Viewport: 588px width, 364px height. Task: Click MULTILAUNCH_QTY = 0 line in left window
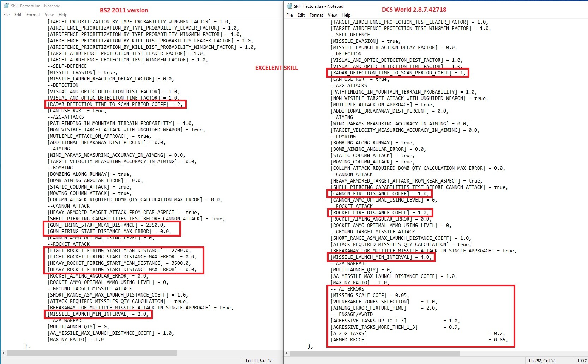coord(78,327)
